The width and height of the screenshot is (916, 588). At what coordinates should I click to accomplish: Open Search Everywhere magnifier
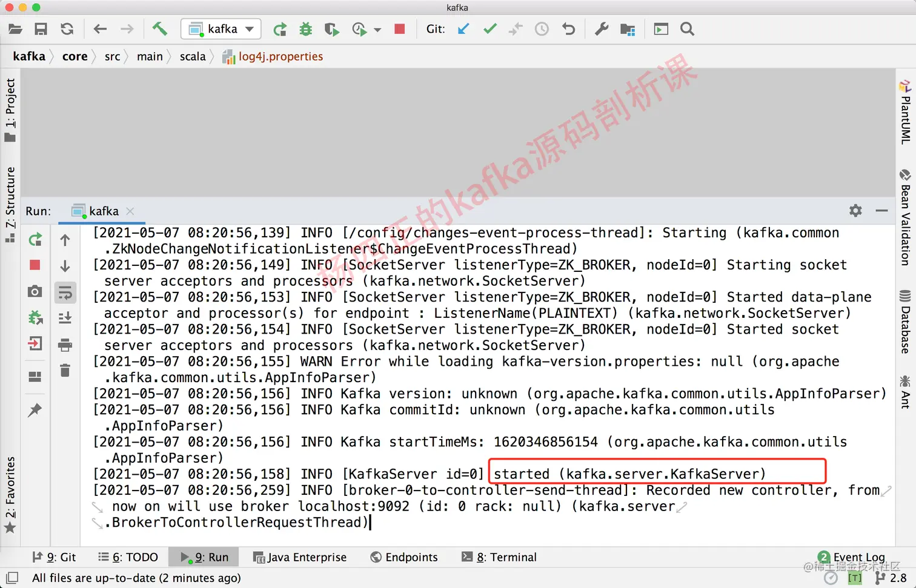(687, 29)
